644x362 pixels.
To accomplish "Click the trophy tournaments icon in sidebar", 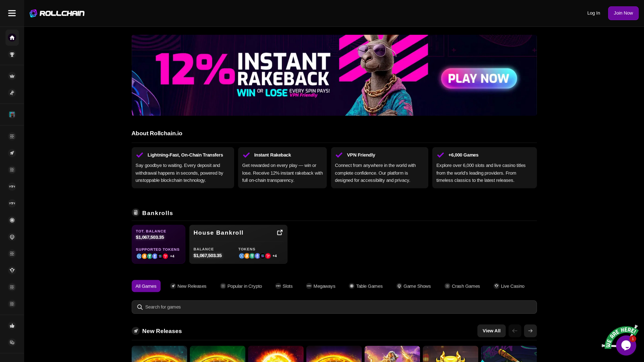I will [x=12, y=54].
